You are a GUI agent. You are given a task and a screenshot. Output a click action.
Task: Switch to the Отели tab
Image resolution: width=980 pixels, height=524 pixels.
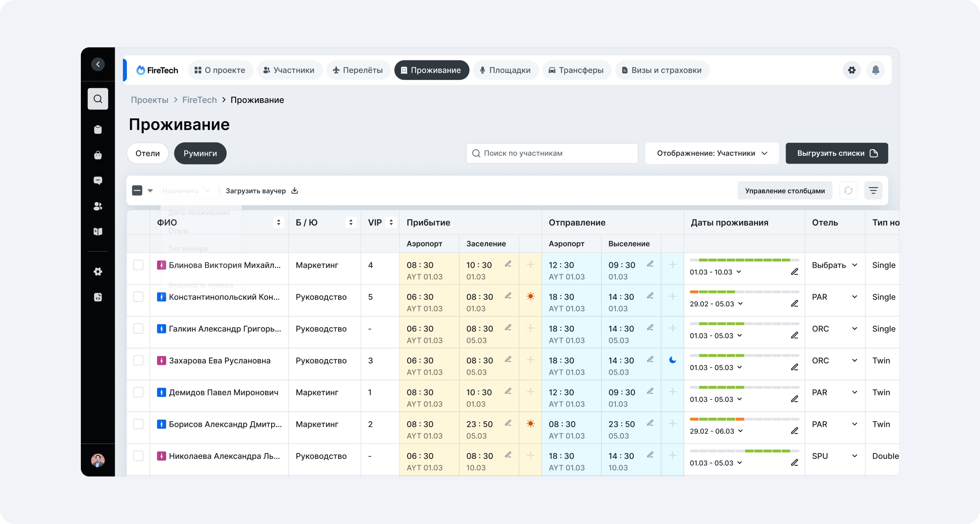[x=147, y=153]
